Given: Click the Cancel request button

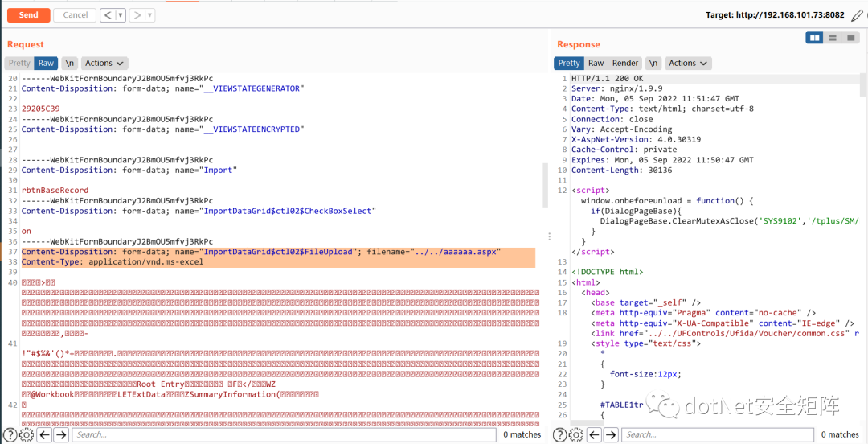Looking at the screenshot, I should (76, 15).
